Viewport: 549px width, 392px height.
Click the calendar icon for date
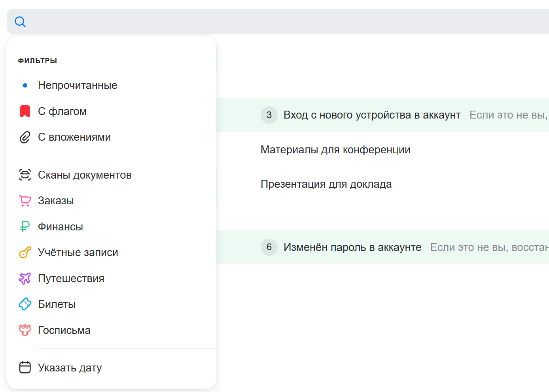tap(25, 367)
